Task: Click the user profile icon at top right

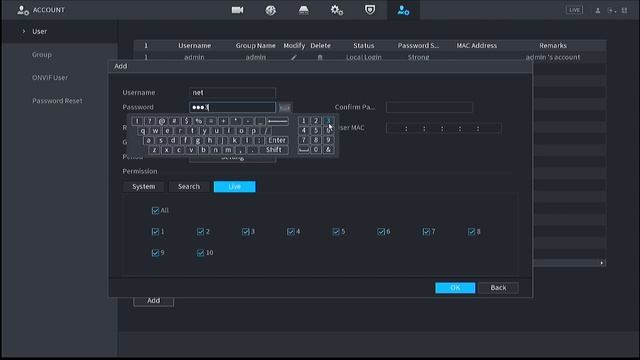Action: [x=598, y=10]
